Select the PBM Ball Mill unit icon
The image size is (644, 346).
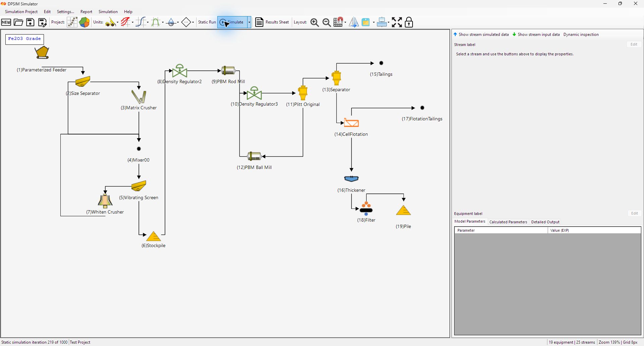pos(254,156)
